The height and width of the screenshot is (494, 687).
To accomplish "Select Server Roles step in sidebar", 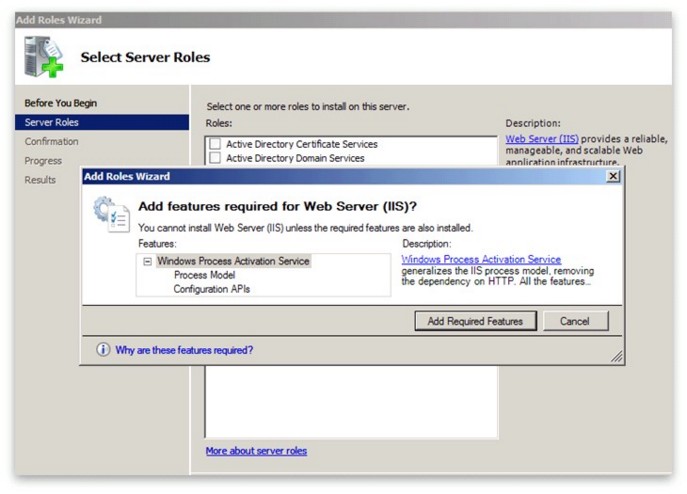I will pos(102,122).
